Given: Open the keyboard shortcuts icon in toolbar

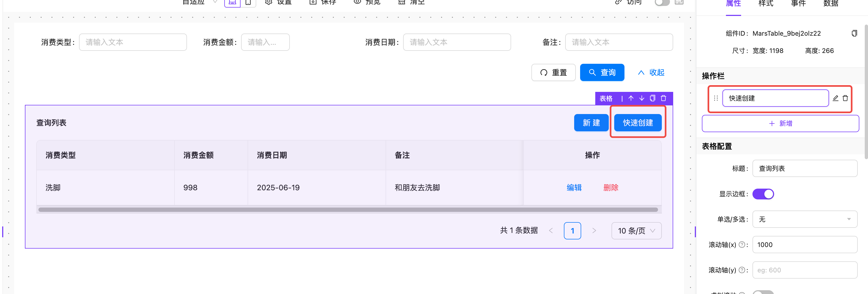Looking at the screenshot, I should tap(679, 2).
